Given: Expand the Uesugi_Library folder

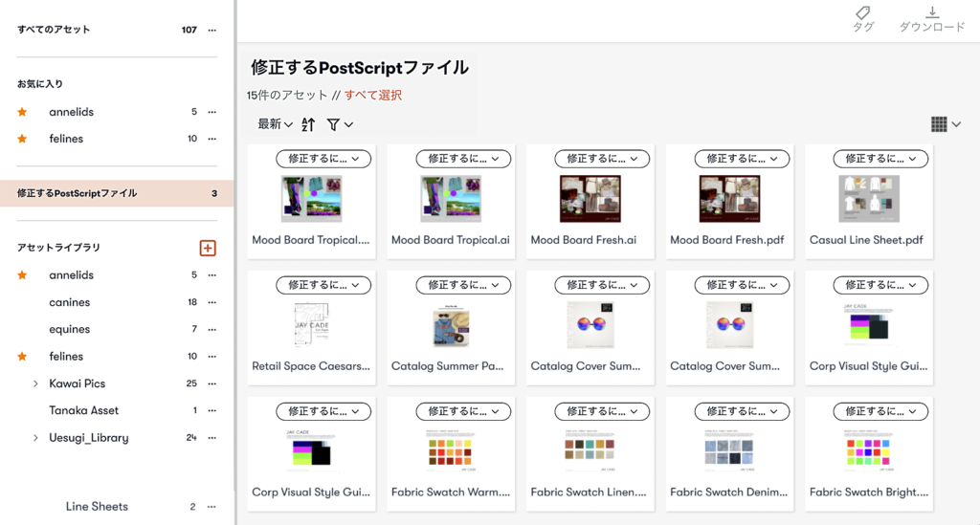Looking at the screenshot, I should tap(35, 438).
